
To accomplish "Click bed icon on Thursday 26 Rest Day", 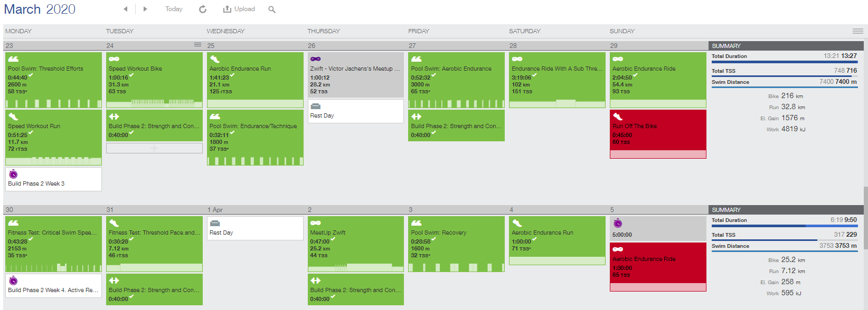I will tap(316, 106).
